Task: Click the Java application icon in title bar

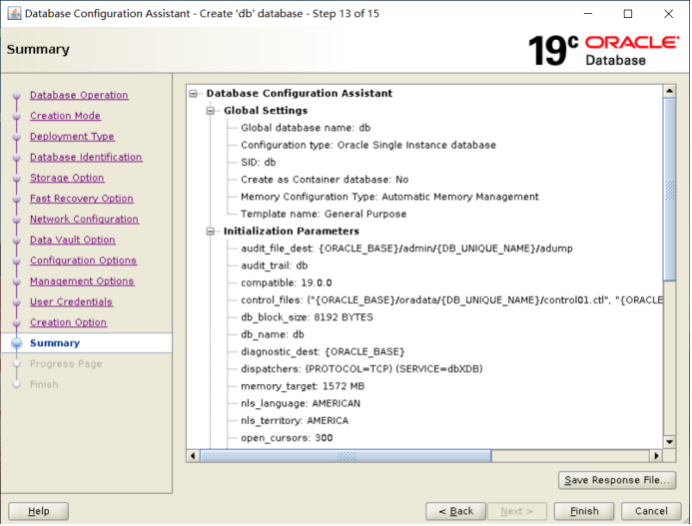Action: tap(14, 13)
